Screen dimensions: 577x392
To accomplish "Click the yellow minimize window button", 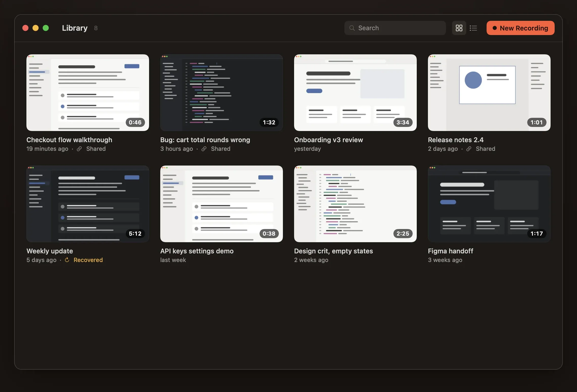I will 36,28.
